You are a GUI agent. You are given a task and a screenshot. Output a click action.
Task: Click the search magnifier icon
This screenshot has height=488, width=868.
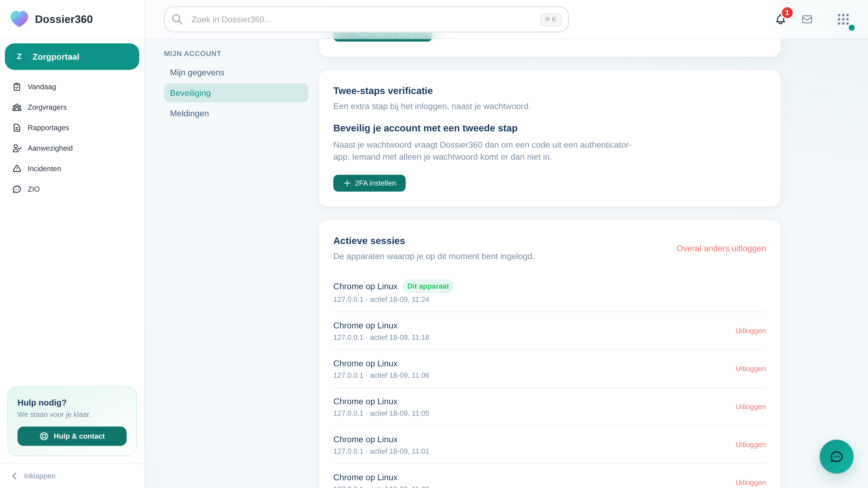(x=177, y=19)
